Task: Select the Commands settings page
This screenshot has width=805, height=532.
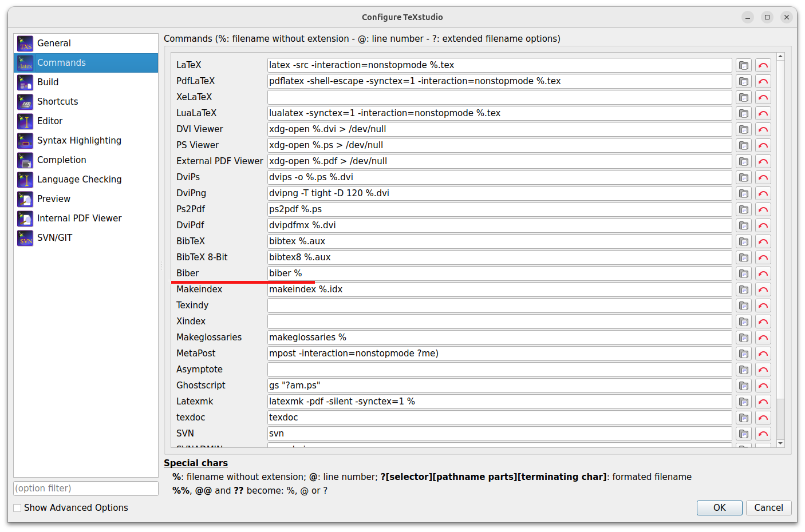Action: (86, 63)
